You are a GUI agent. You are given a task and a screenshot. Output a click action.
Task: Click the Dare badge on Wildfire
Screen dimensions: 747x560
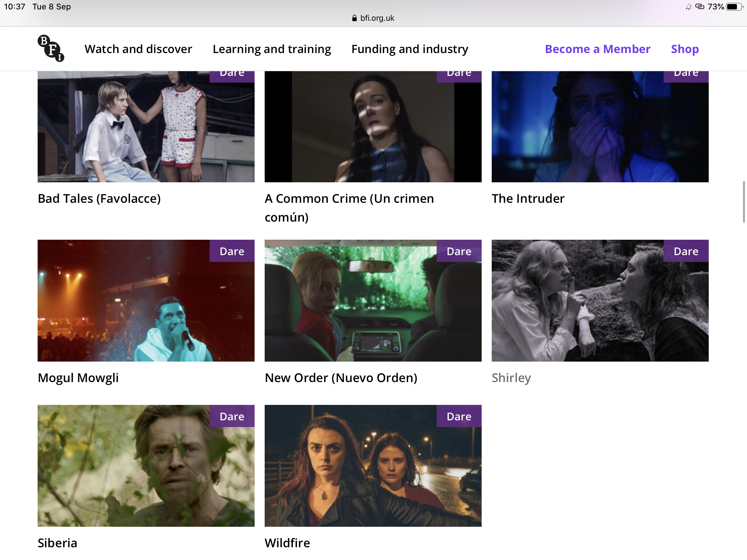click(x=458, y=416)
